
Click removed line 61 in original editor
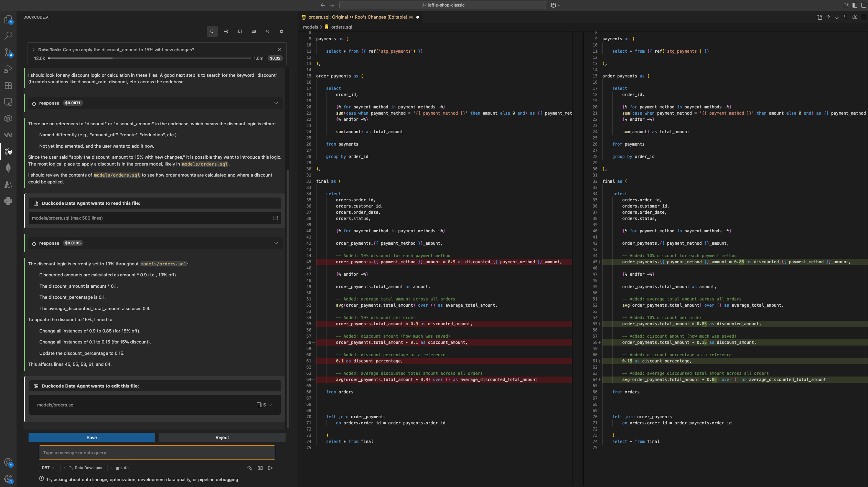(444, 361)
